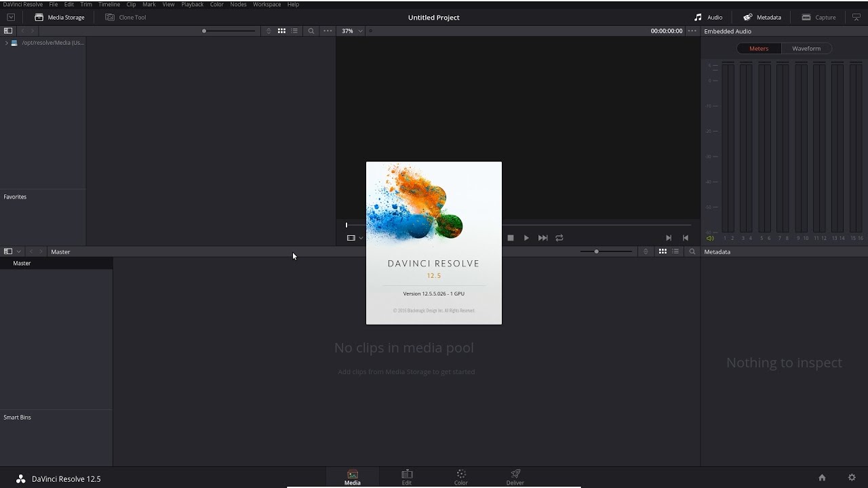Open project settings gear icon
The width and height of the screenshot is (868, 488).
click(852, 478)
